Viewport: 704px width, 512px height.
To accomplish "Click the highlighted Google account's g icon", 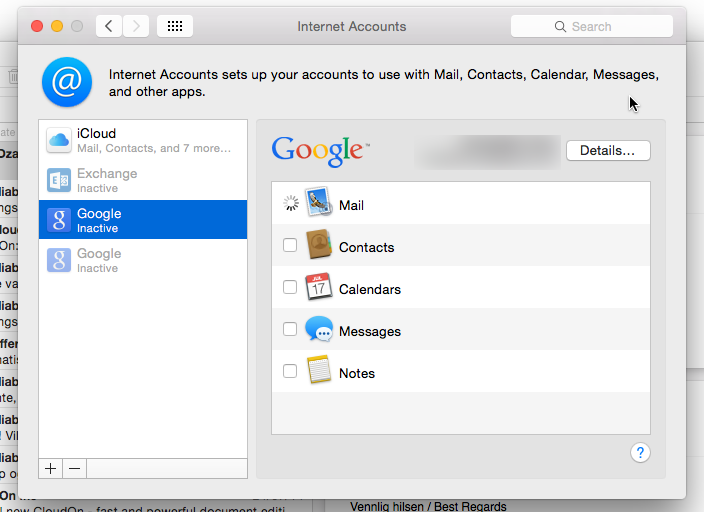I will (59, 220).
